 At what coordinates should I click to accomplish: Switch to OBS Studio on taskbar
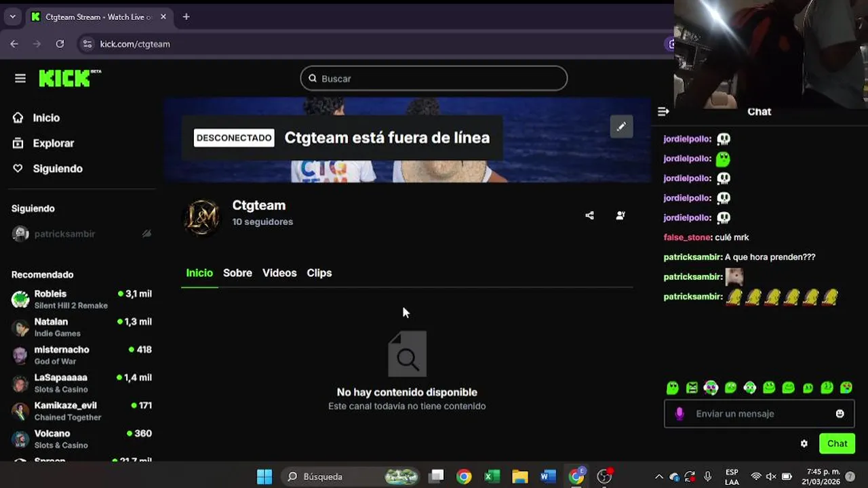pos(604,476)
